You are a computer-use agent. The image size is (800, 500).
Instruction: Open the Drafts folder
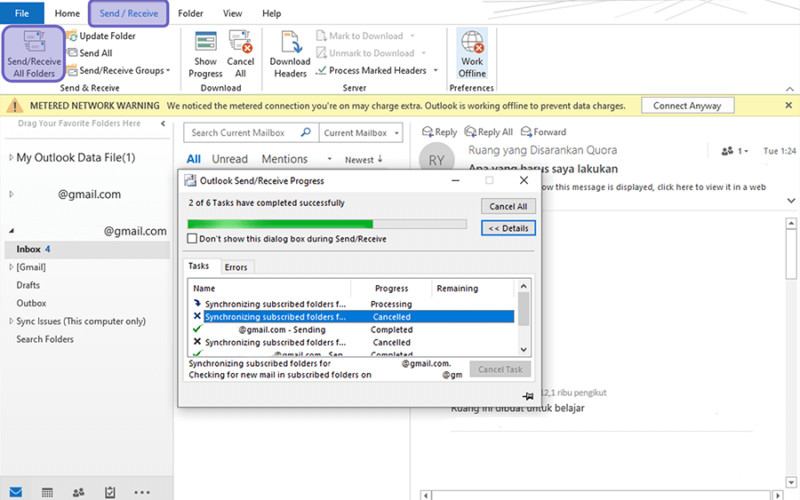click(28, 285)
